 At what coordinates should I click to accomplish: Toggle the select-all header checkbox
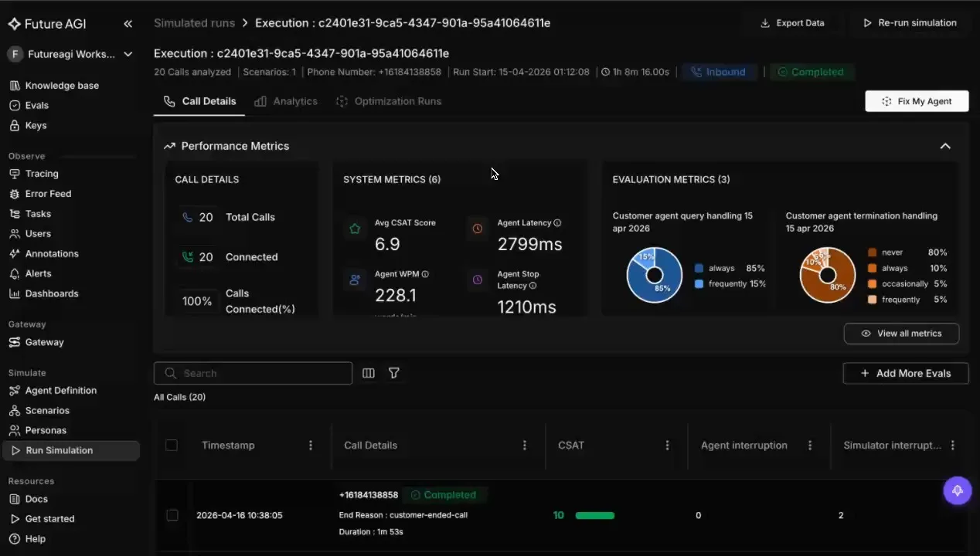[x=172, y=446]
